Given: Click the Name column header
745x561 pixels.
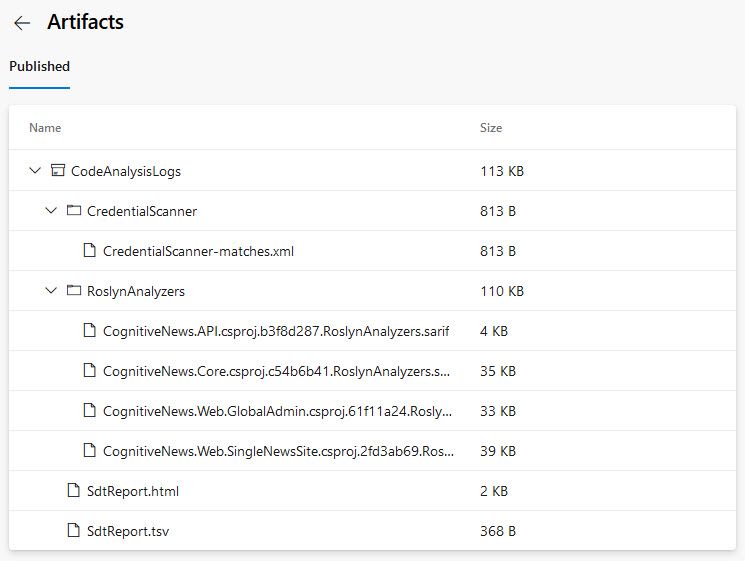Looking at the screenshot, I should 45,128.
